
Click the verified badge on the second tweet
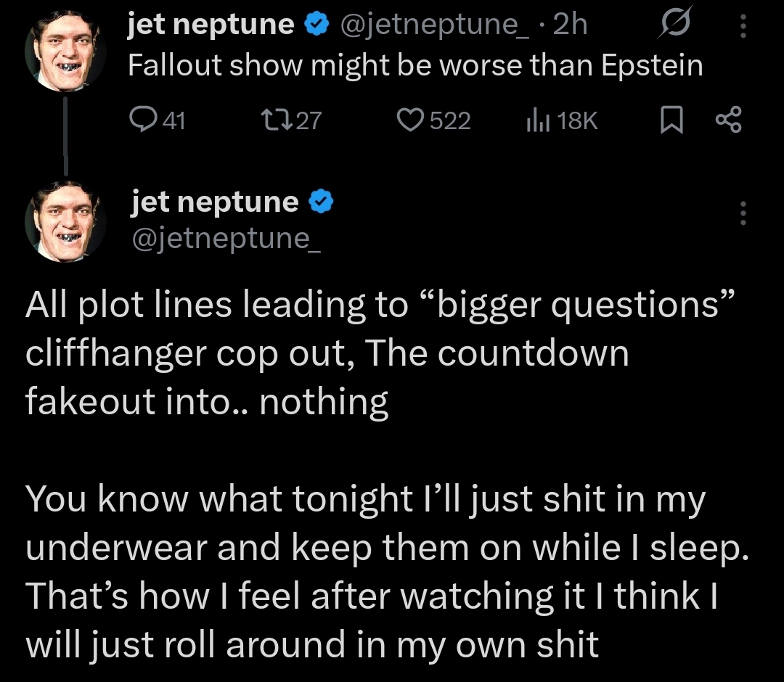click(x=320, y=202)
